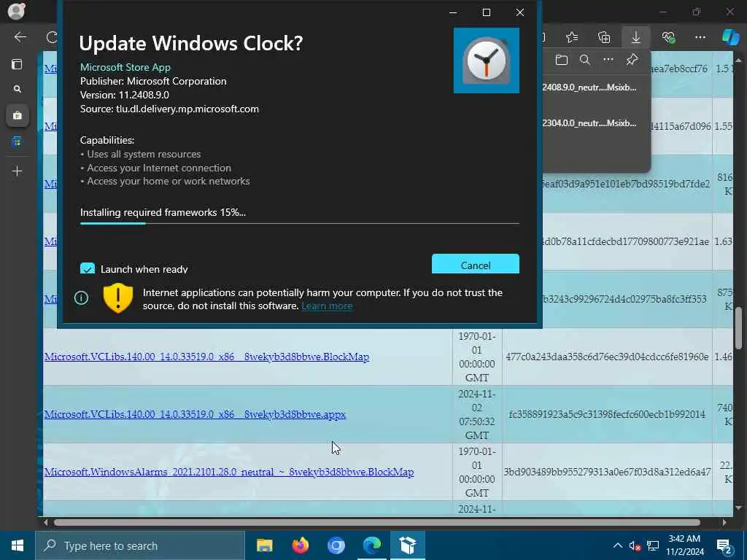Open Edge profile avatar

pyautogui.click(x=16, y=10)
